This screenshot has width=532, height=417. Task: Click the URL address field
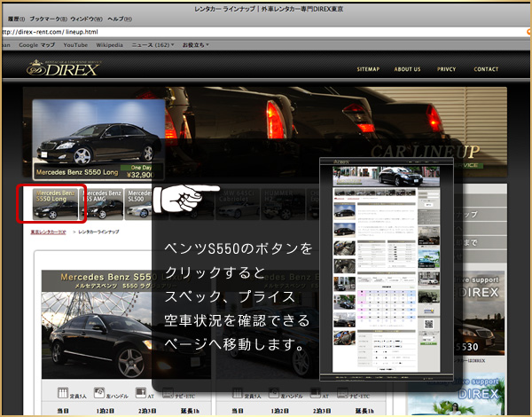point(264,32)
